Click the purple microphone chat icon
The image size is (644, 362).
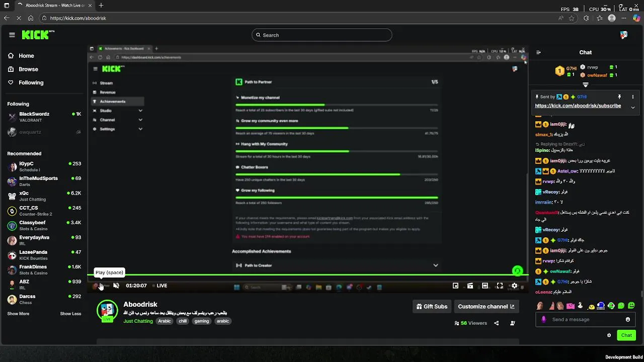(543, 319)
